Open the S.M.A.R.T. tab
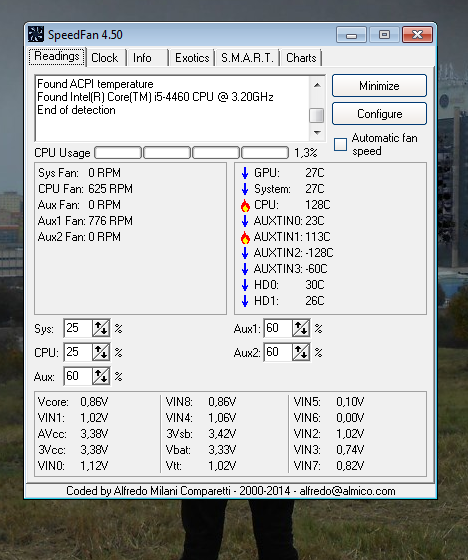The height and width of the screenshot is (560, 468). (247, 58)
